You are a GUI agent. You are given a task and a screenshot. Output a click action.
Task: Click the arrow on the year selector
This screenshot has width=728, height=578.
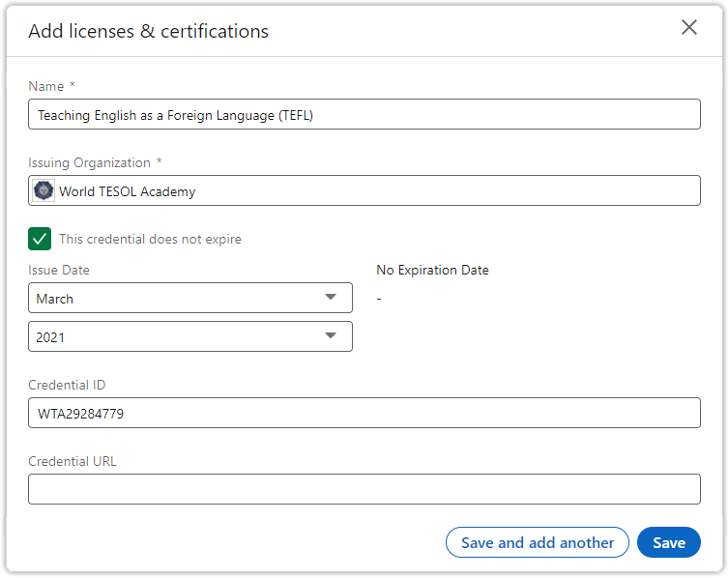point(331,335)
